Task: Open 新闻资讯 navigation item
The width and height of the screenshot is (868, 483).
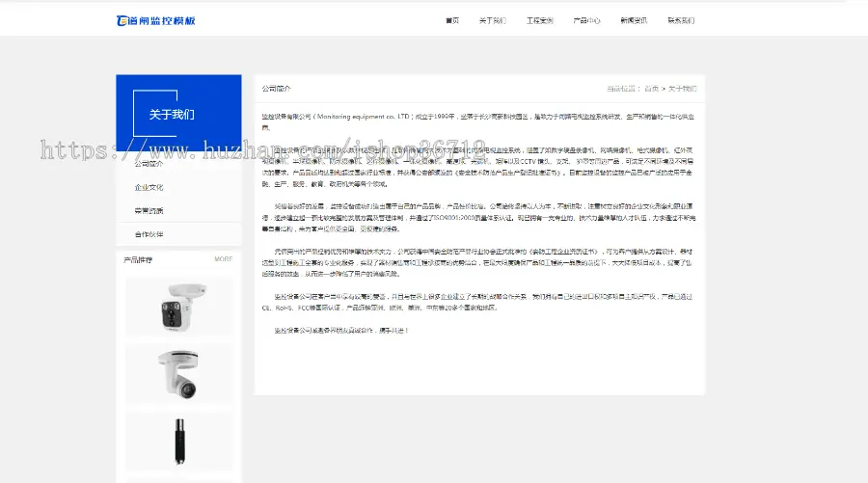Action: click(634, 21)
